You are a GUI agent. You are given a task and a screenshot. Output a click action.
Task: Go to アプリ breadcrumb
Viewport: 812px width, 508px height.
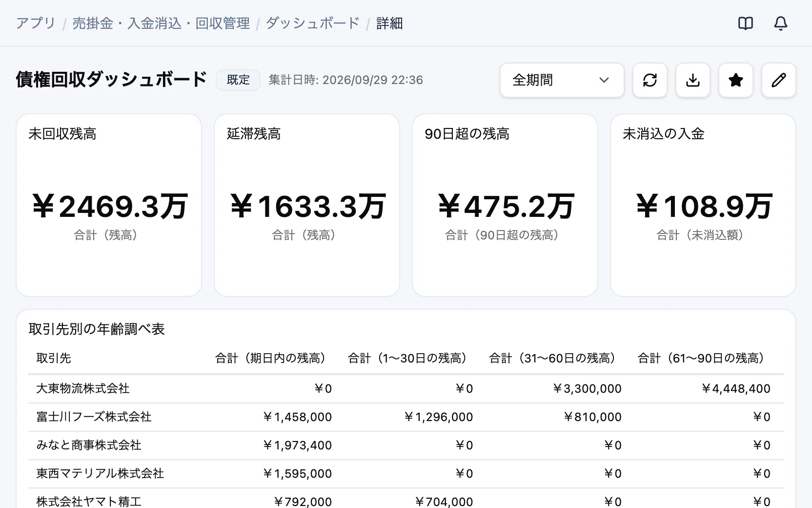point(36,23)
